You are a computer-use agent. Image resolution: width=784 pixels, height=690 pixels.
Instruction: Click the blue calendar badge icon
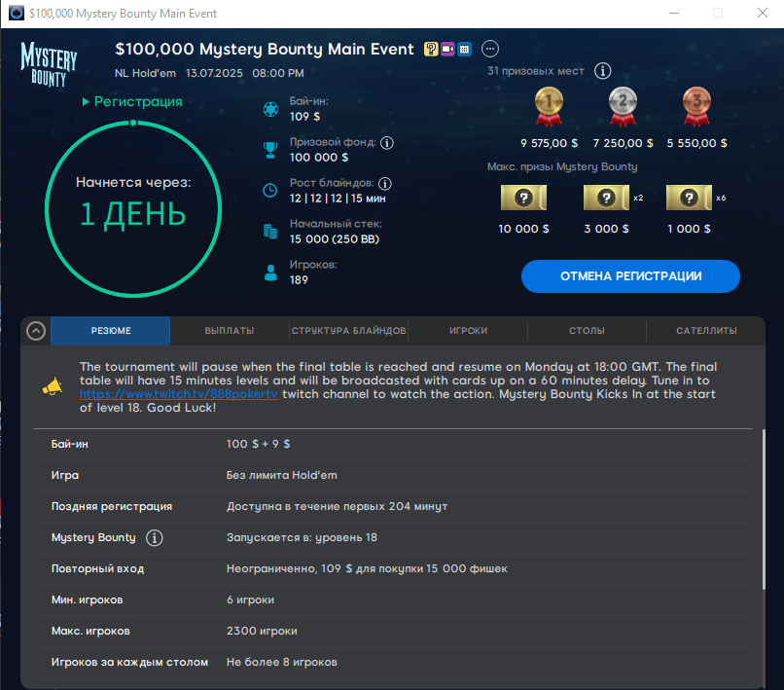tap(465, 49)
